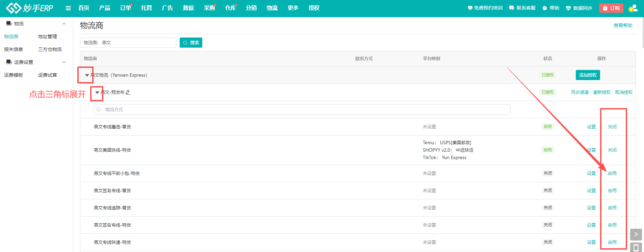Click 关闭 for 燕文美国快线-特货
644x252 pixels.
612,150
